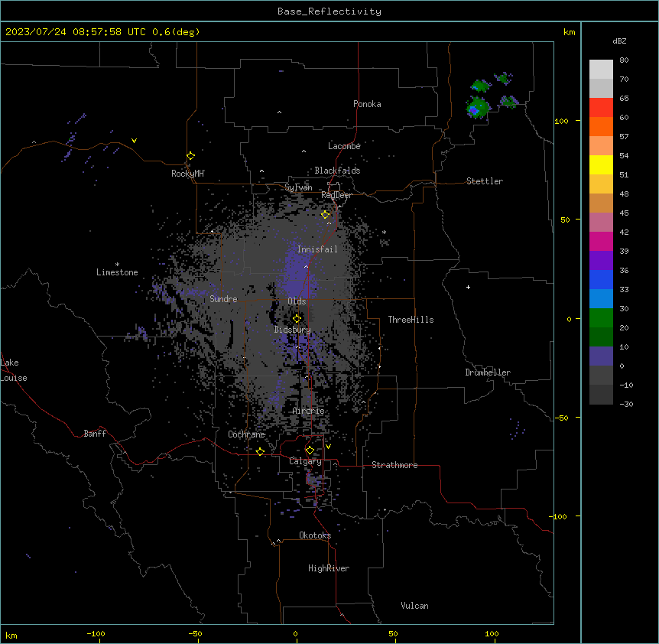Select the red 60-65 dBZ legend swatch

tap(601, 107)
